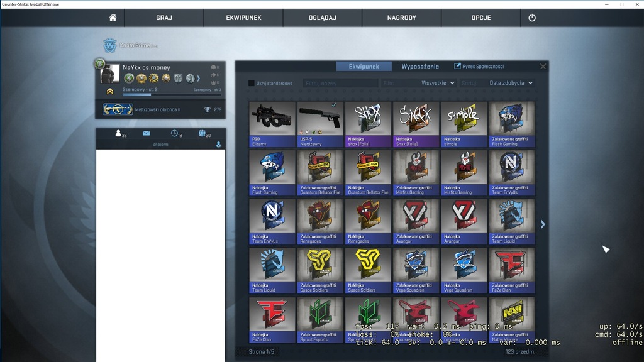Click the yellow chevron rank icon

[109, 92]
